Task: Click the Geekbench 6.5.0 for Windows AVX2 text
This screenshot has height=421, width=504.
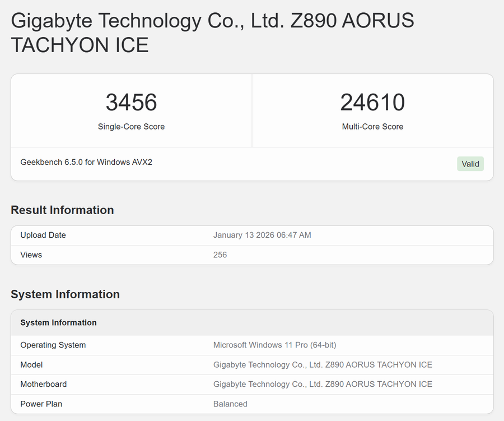Action: (x=86, y=162)
